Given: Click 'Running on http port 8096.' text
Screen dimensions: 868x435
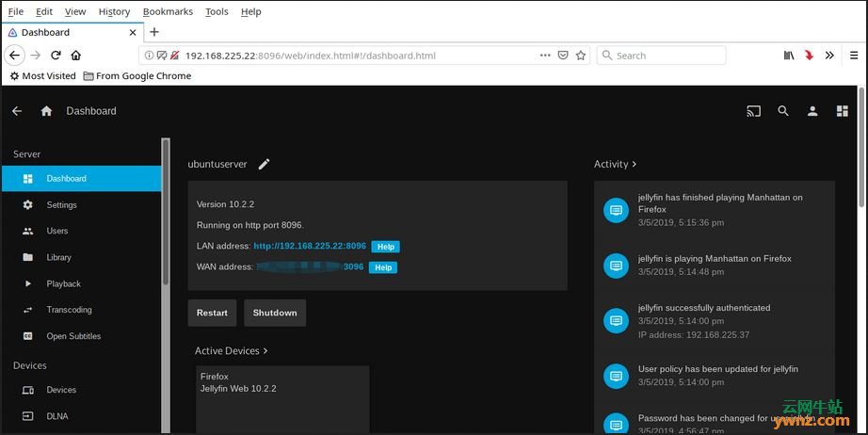Looking at the screenshot, I should [250, 225].
